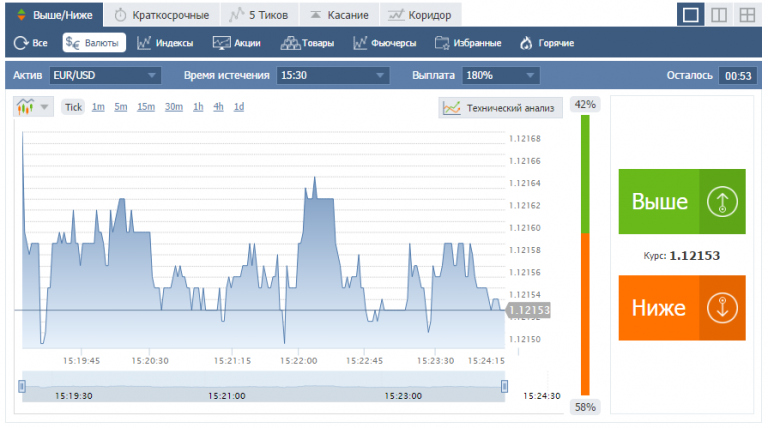
Task: Switch to the Краткосрочные tab
Action: (162, 15)
